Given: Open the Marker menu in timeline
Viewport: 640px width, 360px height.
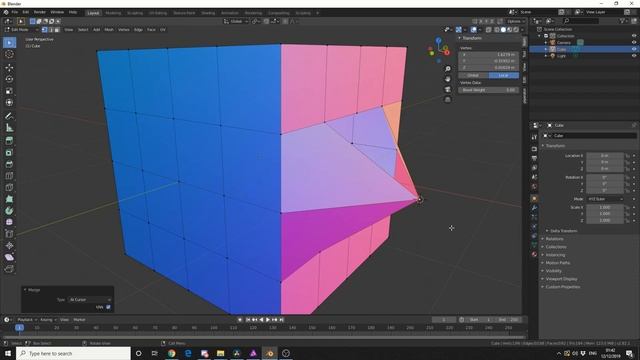Looking at the screenshot, I should (79, 320).
